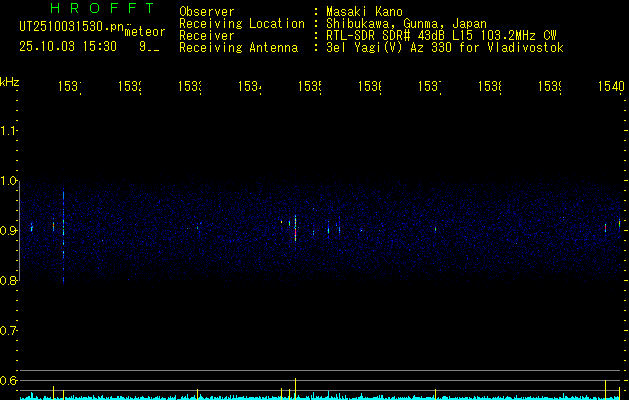Click the 'Receiving Antenna' label

[238, 48]
